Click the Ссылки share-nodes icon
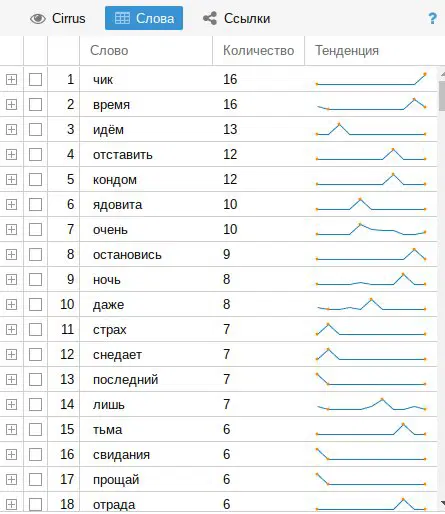The image size is (445, 514). pos(210,18)
